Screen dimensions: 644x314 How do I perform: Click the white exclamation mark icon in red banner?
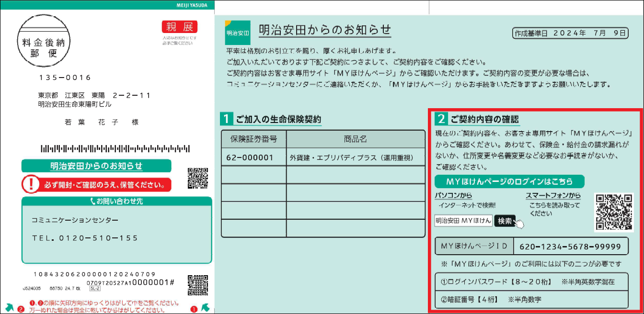pyautogui.click(x=32, y=183)
